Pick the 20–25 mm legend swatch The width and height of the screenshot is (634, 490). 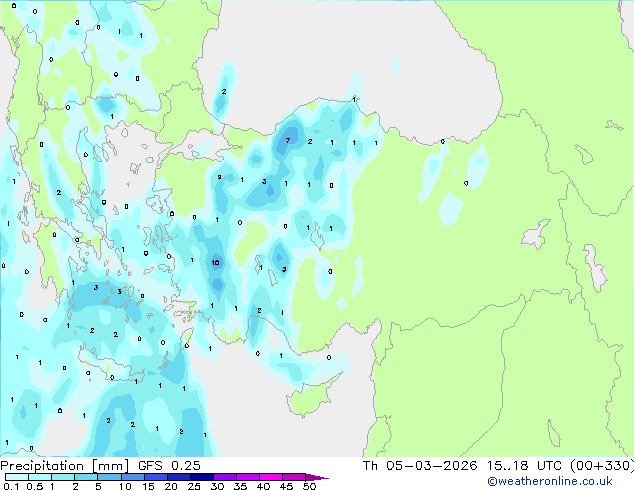pyautogui.click(x=179, y=477)
